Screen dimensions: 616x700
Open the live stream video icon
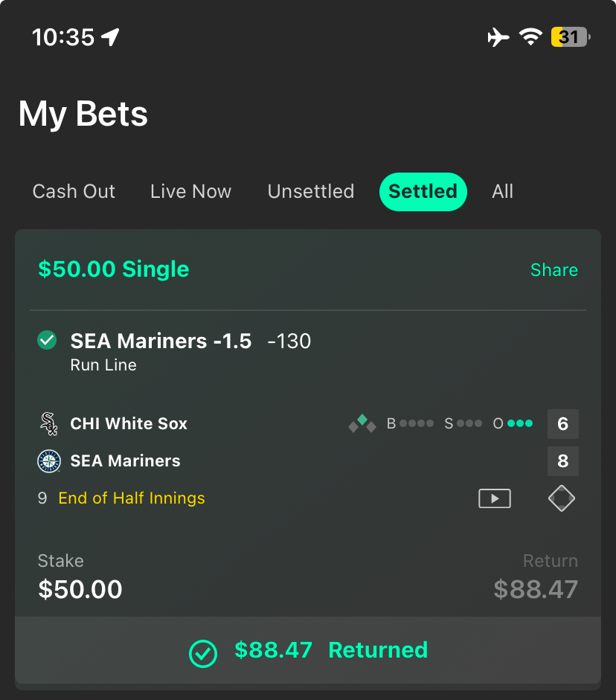click(x=495, y=498)
